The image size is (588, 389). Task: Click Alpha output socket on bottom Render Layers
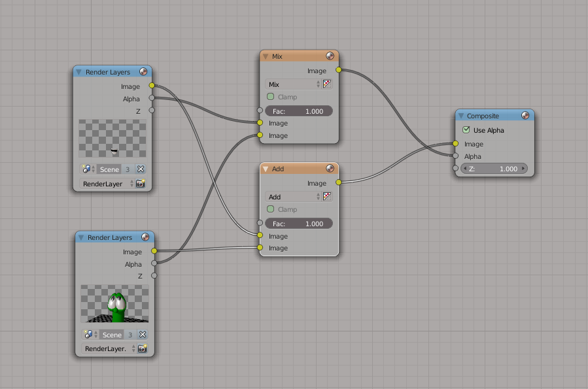click(x=154, y=263)
